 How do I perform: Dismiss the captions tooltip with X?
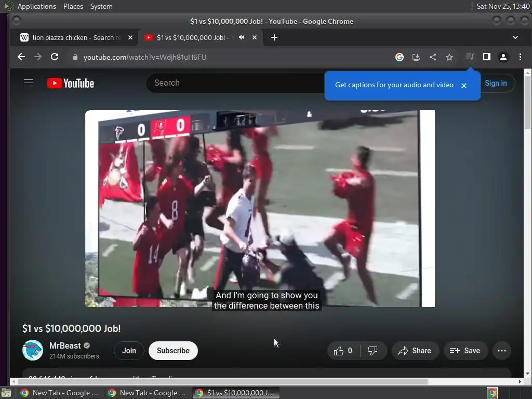pos(464,86)
